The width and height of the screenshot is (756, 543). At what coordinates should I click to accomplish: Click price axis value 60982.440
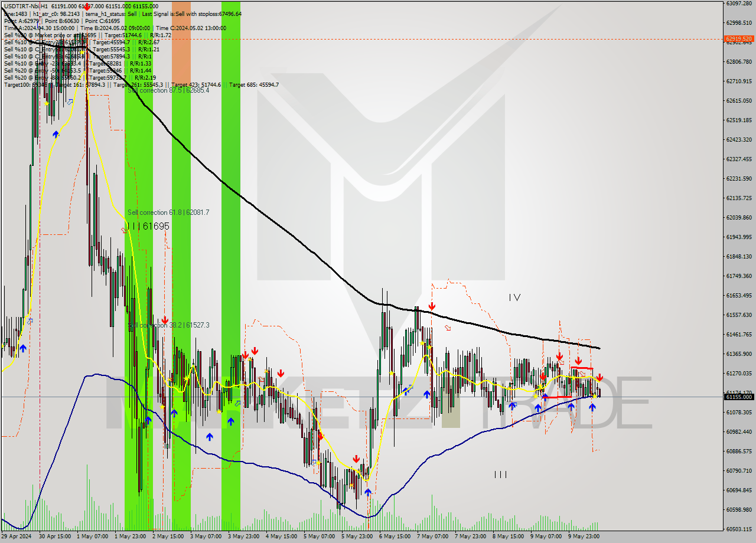pos(739,431)
